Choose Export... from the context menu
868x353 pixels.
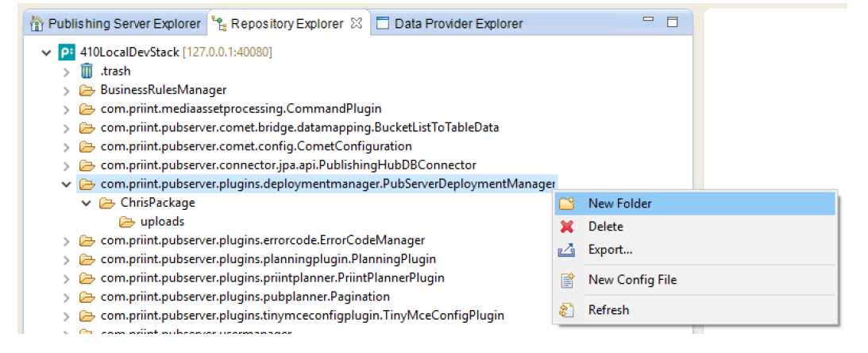click(x=610, y=250)
